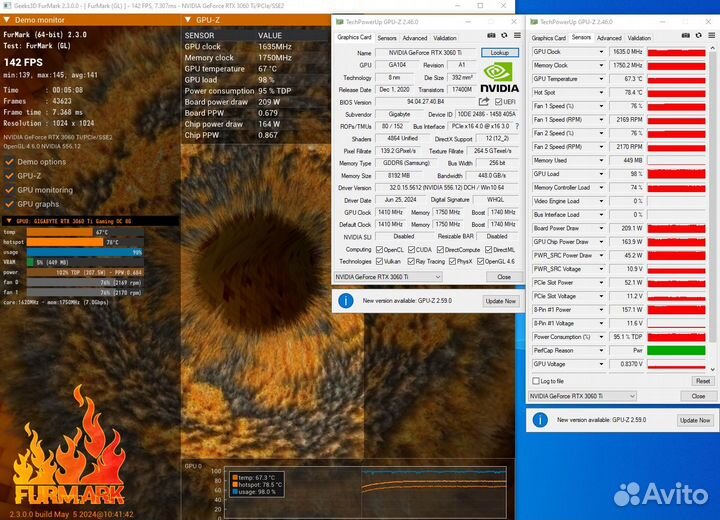Toggle the Ray Tracing checkbox
720x520 pixels.
[x=411, y=261]
